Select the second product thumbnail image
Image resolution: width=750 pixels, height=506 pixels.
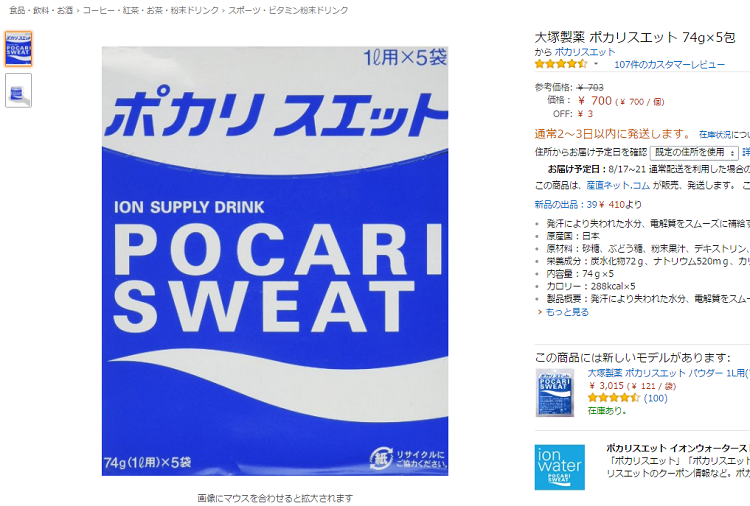click(x=19, y=90)
